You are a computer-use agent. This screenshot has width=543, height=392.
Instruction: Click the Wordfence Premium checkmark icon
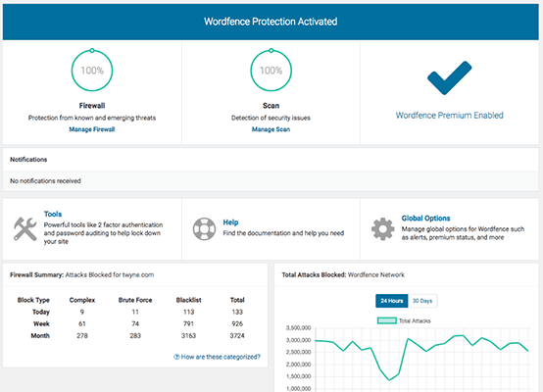click(450, 78)
